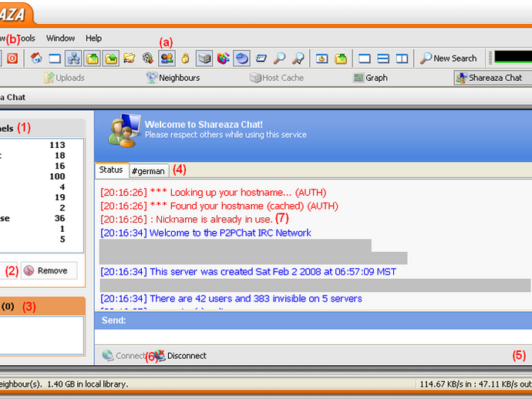Switch to the Host Cache window tab

click(277, 78)
